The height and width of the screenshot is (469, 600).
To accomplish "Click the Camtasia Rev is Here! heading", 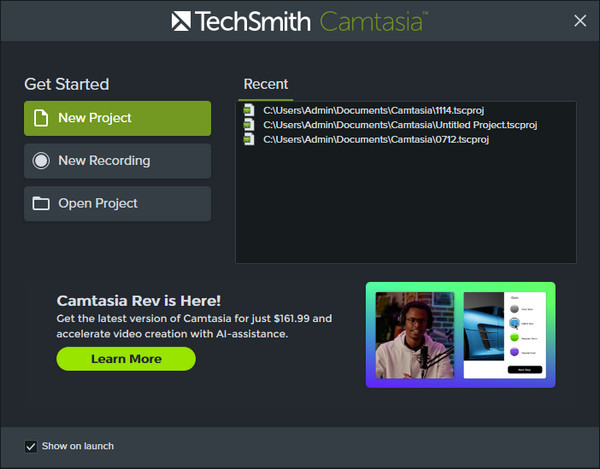I will (139, 301).
